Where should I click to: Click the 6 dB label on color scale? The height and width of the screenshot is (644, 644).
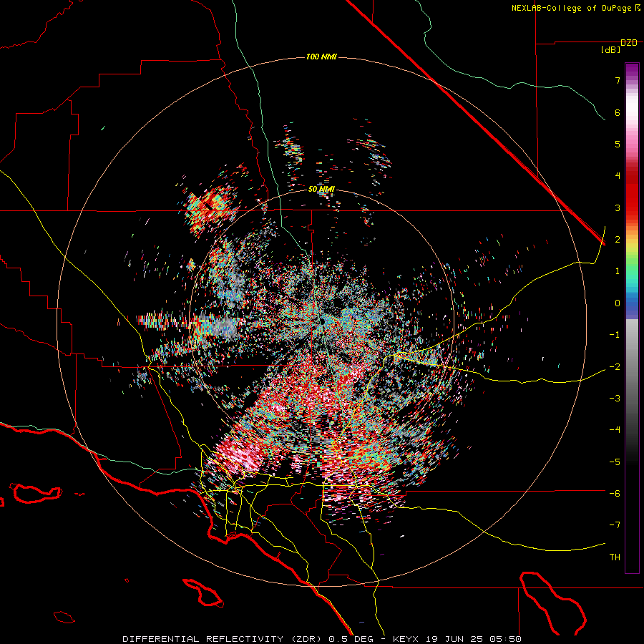[x=618, y=112]
